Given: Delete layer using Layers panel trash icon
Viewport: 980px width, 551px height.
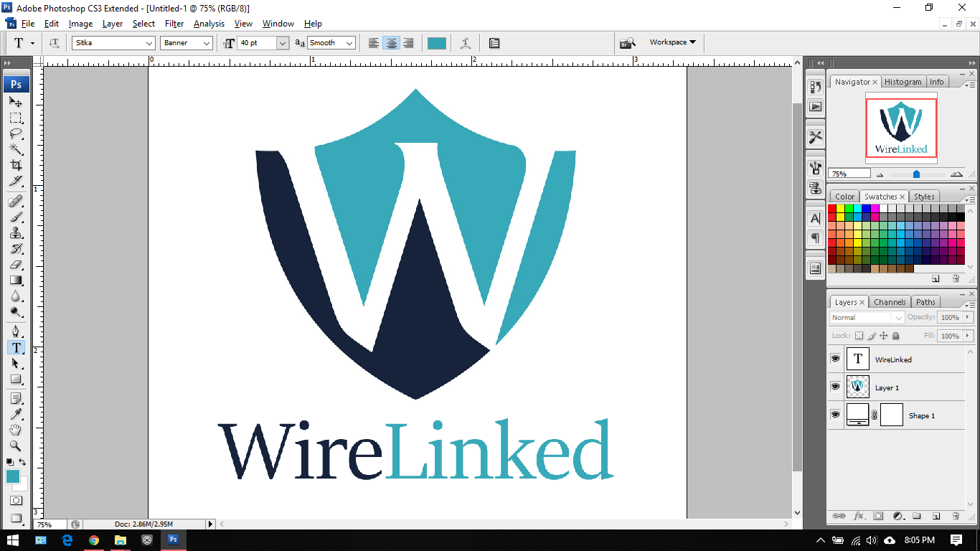Looking at the screenshot, I should [955, 516].
